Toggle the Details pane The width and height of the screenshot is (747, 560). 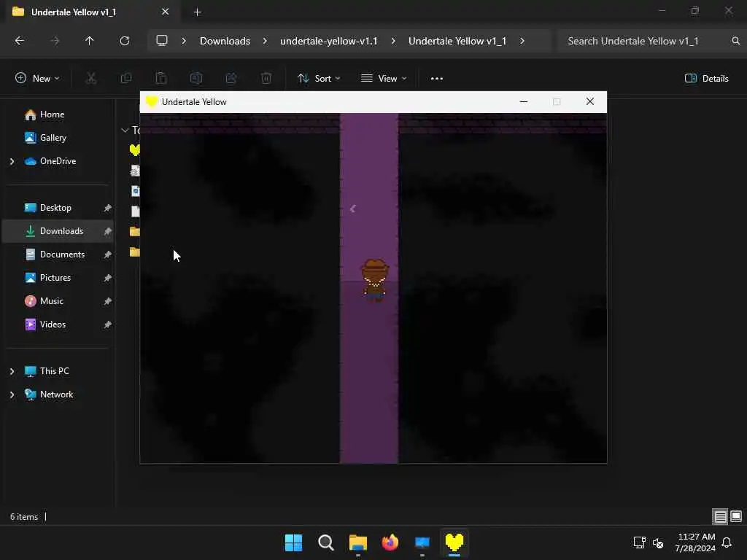point(706,79)
